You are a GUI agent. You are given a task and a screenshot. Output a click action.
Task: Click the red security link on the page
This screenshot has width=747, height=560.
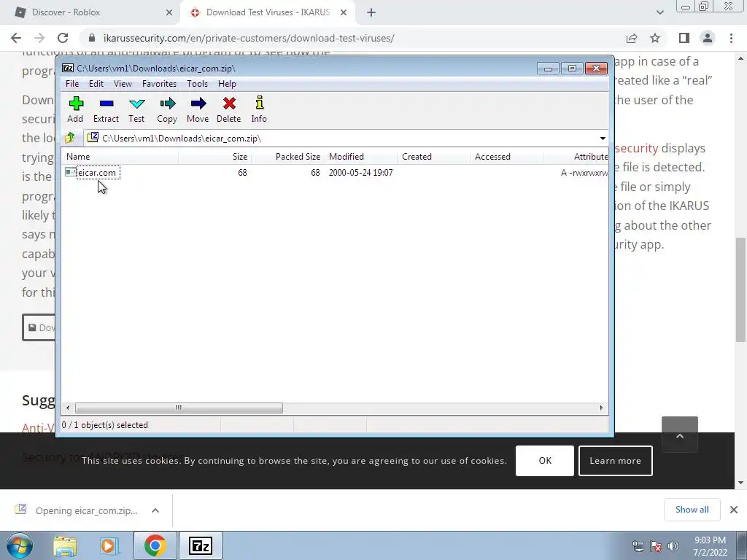click(636, 148)
